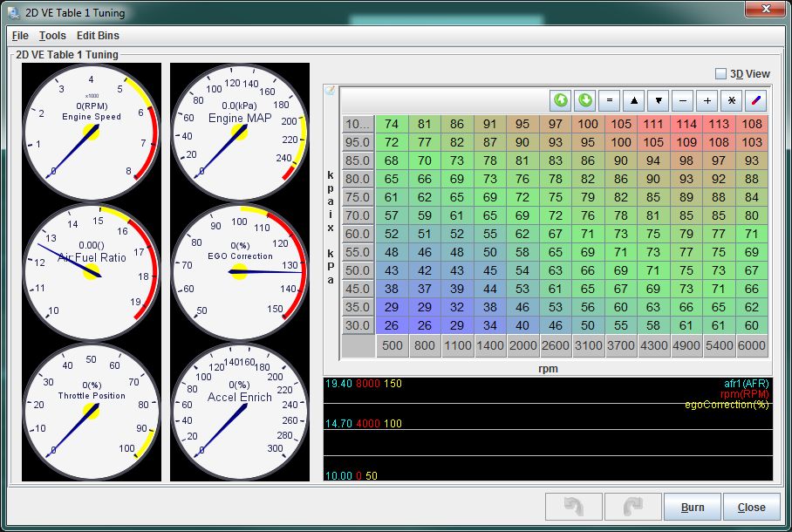
Task: Select VE cell 54 in 50.0 row
Action: 522,270
